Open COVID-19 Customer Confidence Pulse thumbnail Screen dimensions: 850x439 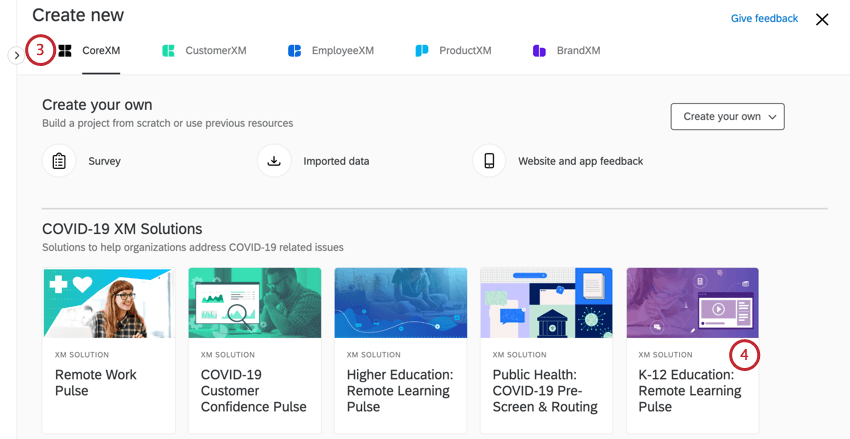pos(255,303)
